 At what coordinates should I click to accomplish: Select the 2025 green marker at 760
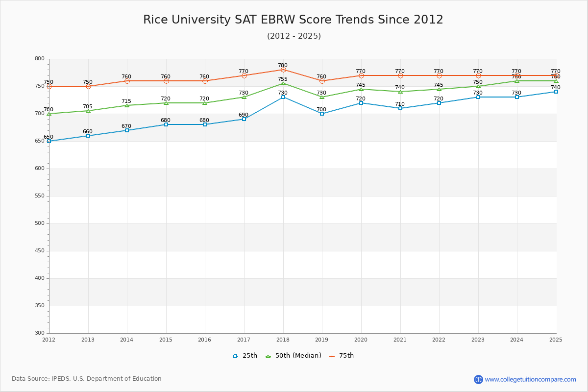coord(556,80)
